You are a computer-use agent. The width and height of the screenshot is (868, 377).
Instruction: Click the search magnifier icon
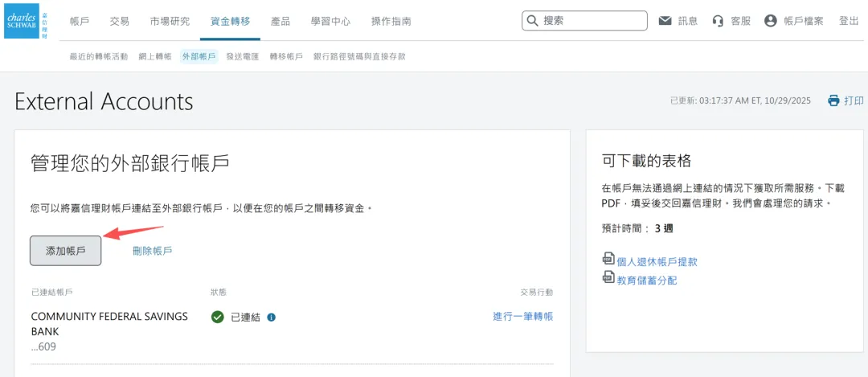533,20
